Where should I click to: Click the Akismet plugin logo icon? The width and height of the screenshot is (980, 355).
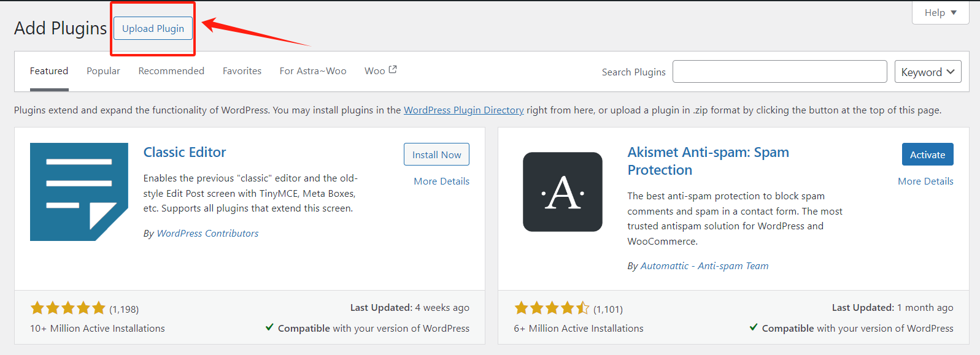pos(562,192)
